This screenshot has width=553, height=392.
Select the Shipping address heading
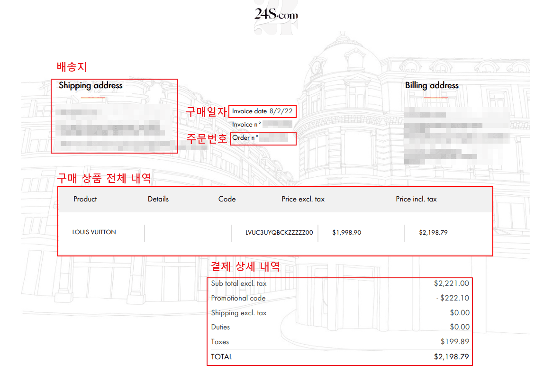(x=91, y=85)
